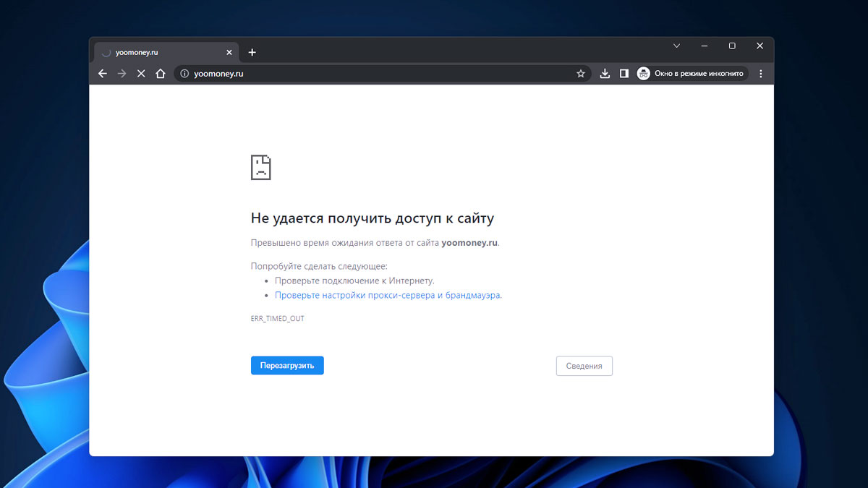Open a new tab with plus button

pos(252,52)
